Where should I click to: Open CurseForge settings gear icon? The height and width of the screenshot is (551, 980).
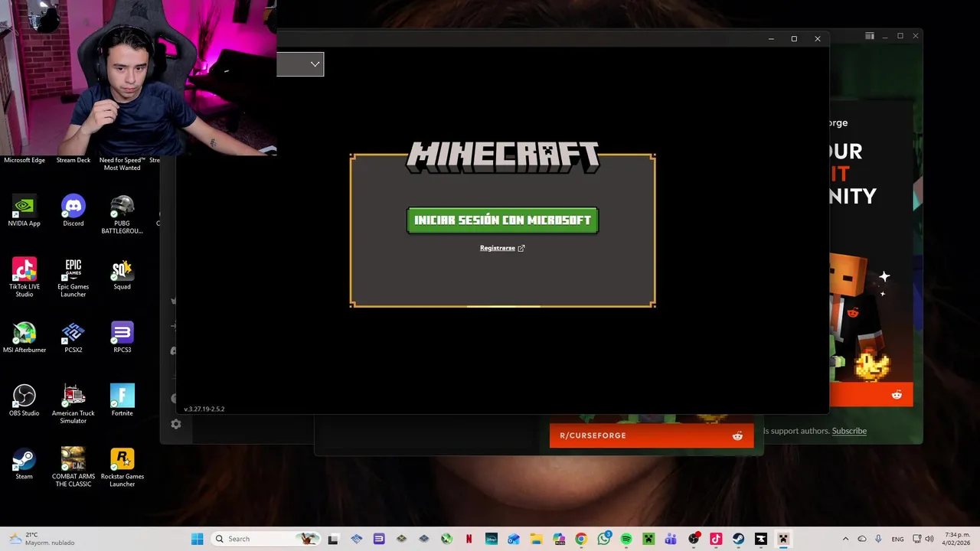pyautogui.click(x=176, y=424)
